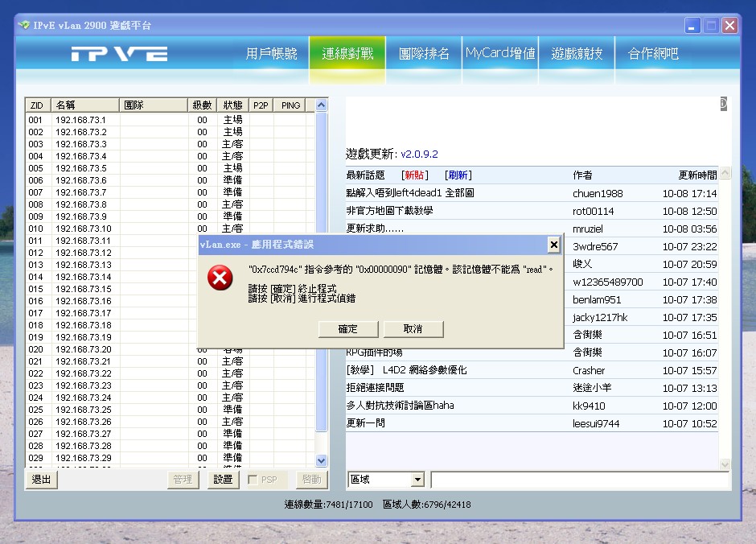Click the red error icon in dialog
756x544 pixels.
[x=220, y=278]
